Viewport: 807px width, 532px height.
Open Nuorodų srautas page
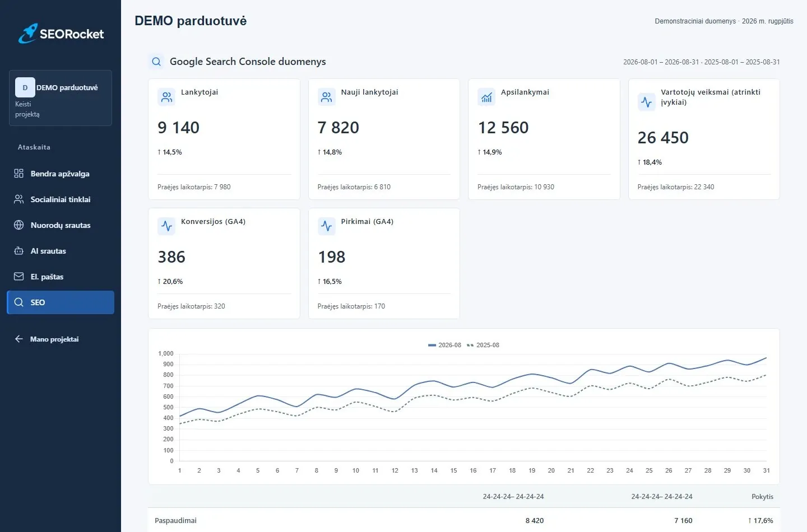61,225
